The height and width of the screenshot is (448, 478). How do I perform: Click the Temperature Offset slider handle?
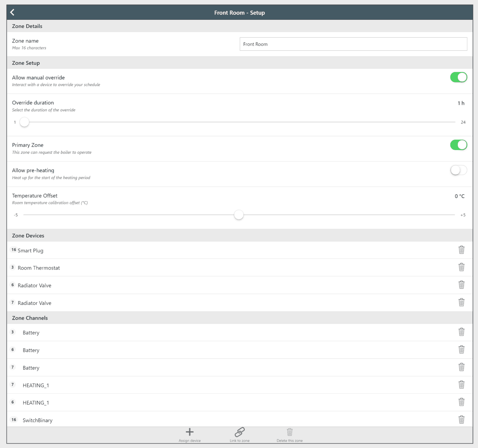click(x=239, y=215)
